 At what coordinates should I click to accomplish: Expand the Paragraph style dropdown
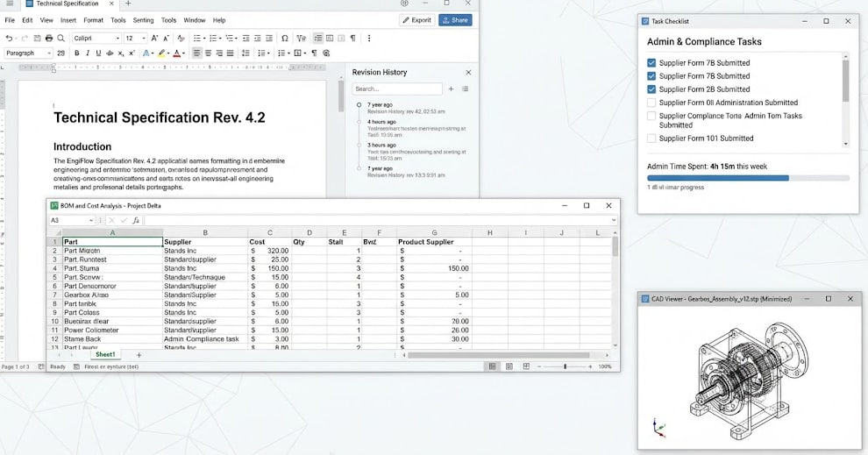tap(49, 53)
